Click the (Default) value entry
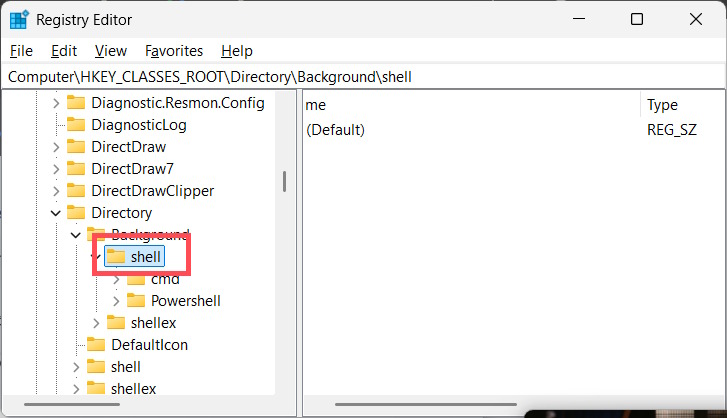Viewport: 727px width, 418px height. [336, 130]
